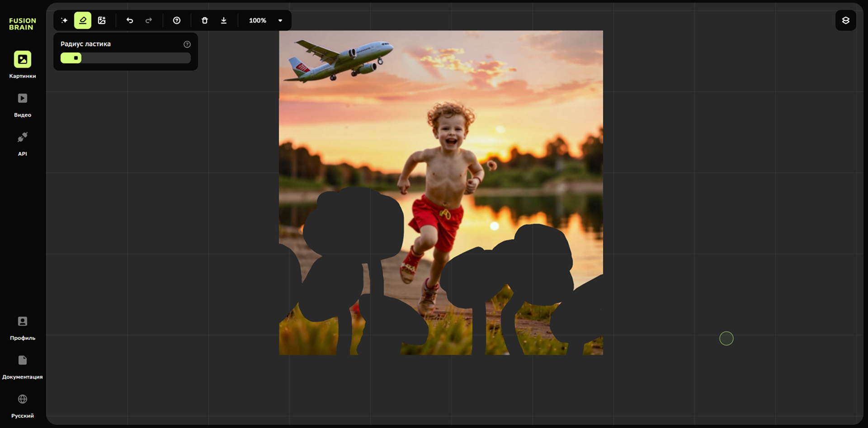Open the 100% zoom dropdown
Viewport: 868px width, 428px height.
(x=258, y=20)
